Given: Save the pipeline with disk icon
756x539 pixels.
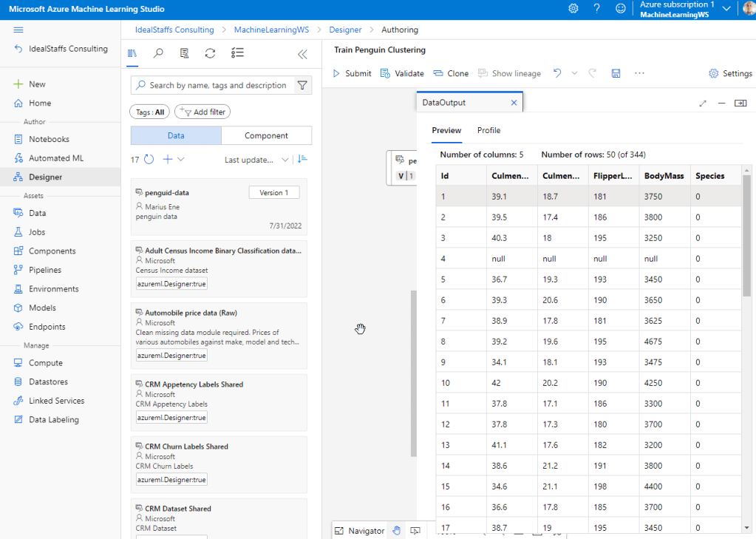Looking at the screenshot, I should coord(616,73).
